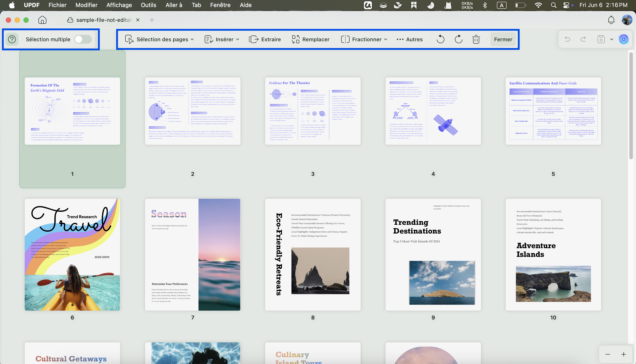Screen dimensions: 636x364
Task: Add a new tab with plus button
Action: pyautogui.click(x=152, y=20)
